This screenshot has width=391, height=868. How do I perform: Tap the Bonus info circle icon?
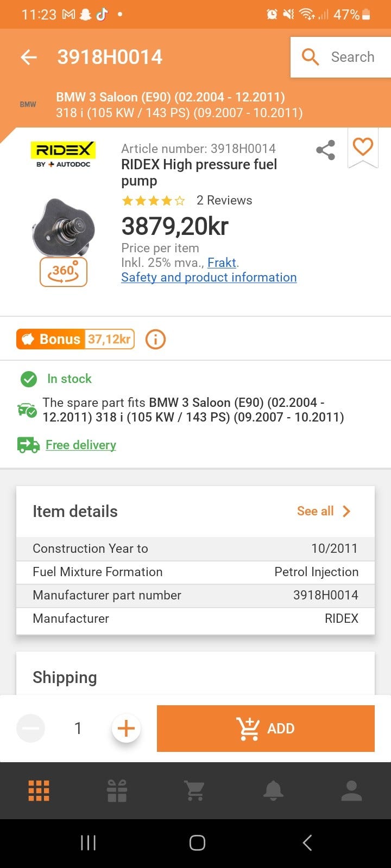155,340
